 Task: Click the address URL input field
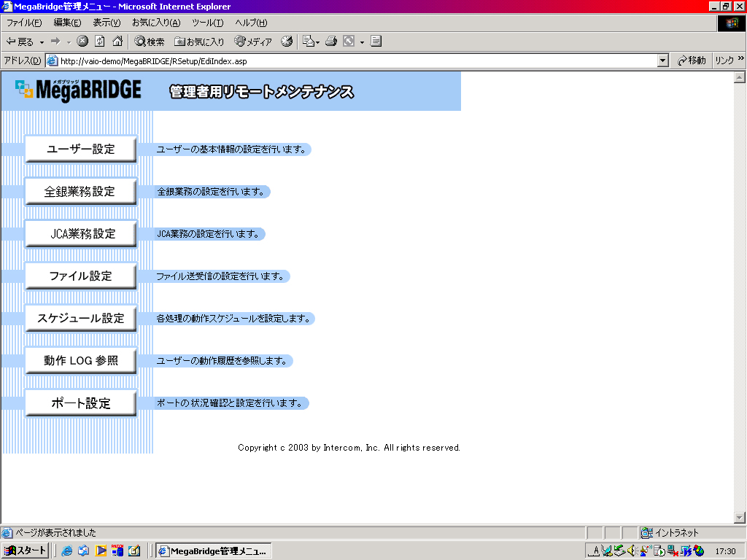pyautogui.click(x=357, y=61)
